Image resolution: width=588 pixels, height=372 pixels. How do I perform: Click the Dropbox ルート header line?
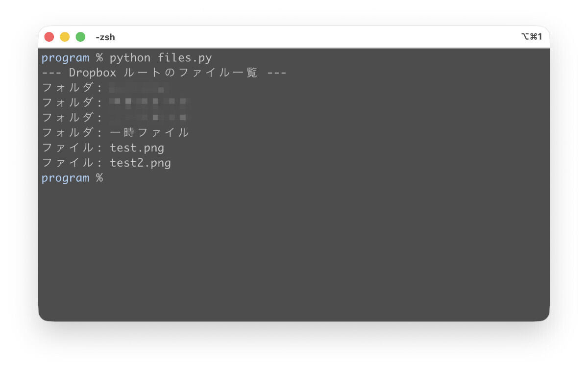(x=164, y=73)
